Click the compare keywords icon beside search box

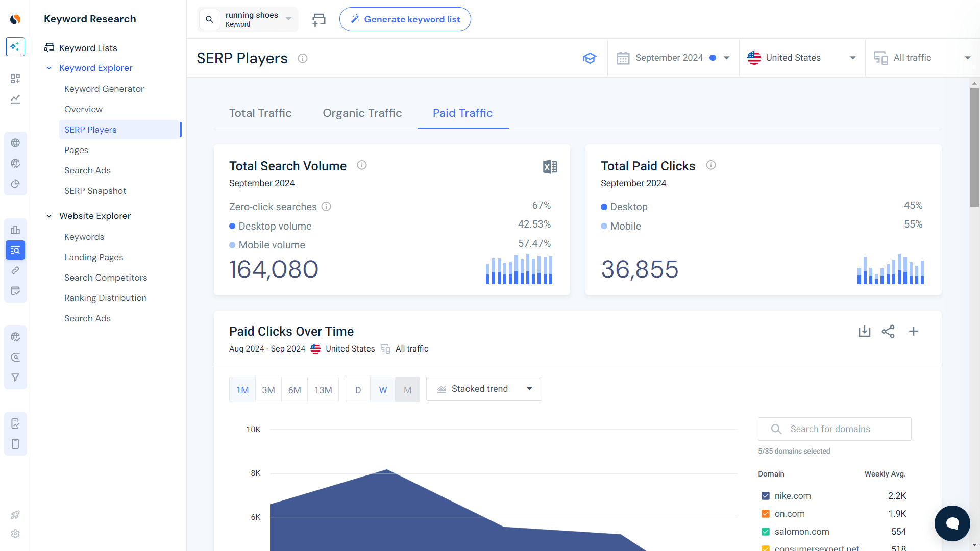[x=319, y=19]
